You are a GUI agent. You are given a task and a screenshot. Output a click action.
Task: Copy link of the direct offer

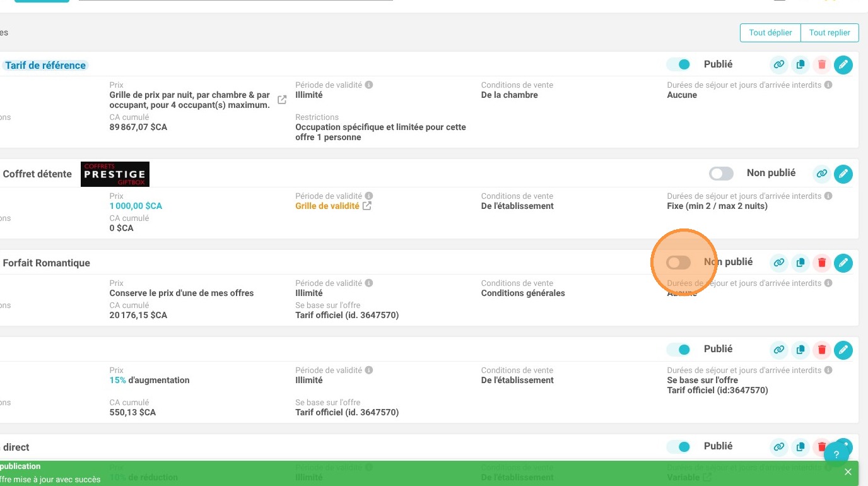click(779, 447)
